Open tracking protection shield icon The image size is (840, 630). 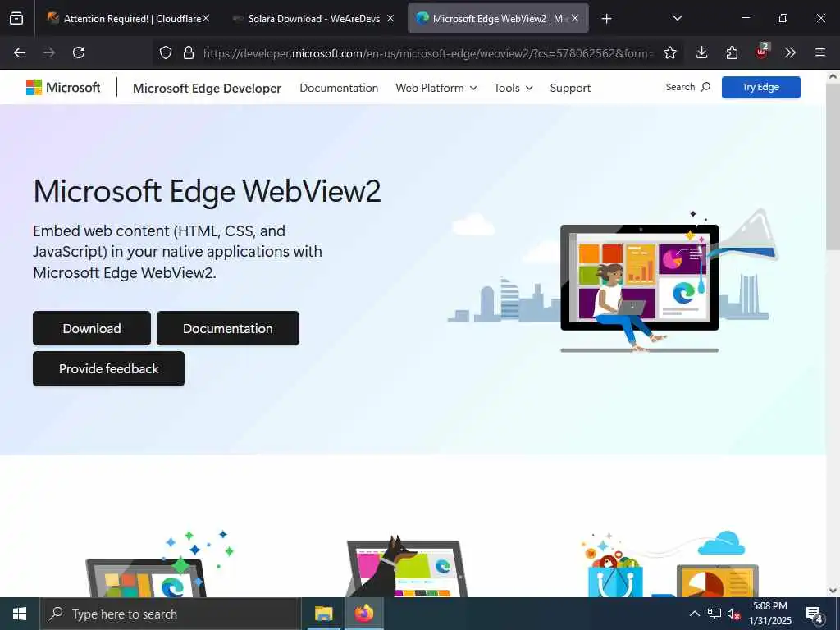point(166,52)
